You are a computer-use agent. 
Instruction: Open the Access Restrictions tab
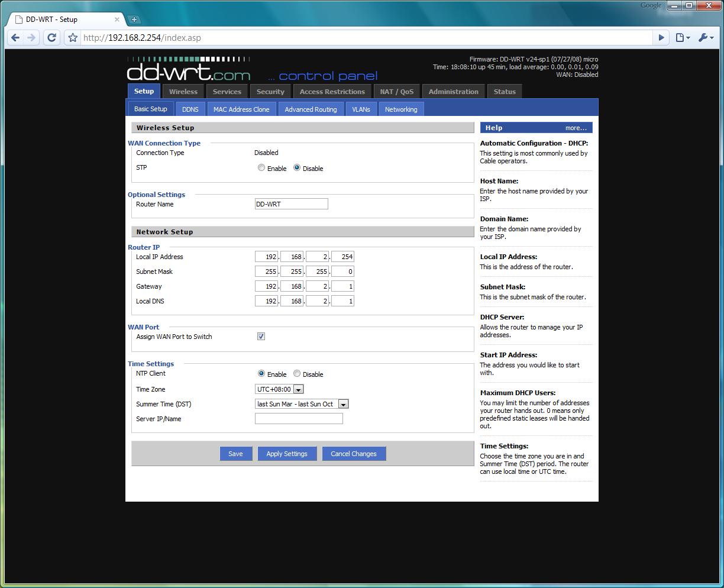[x=332, y=92]
